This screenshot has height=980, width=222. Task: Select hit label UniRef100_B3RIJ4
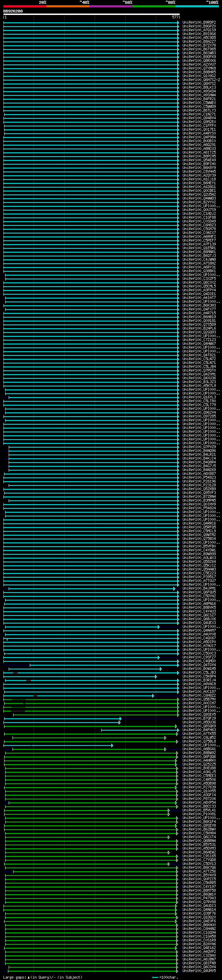199,680
